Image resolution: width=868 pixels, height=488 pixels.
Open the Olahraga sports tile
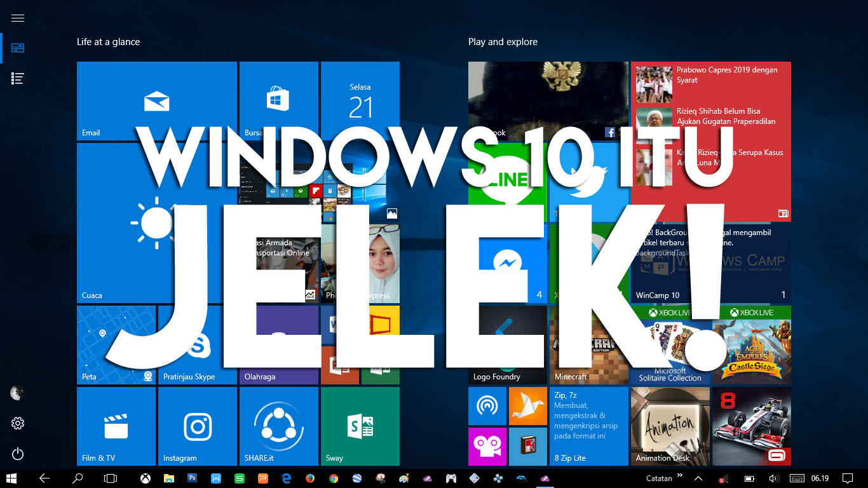pyautogui.click(x=279, y=345)
